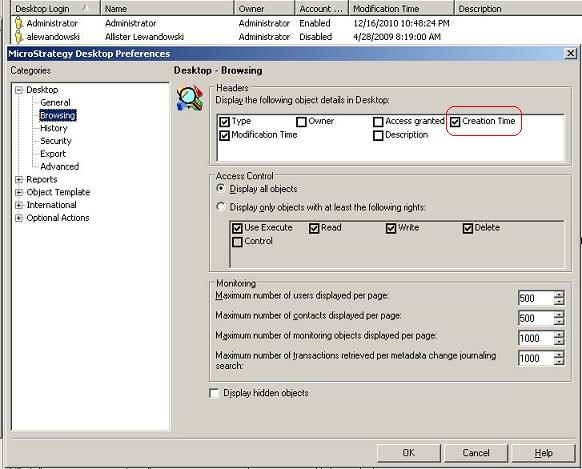
Task: Click the Disabled account status cell
Action: tap(315, 37)
